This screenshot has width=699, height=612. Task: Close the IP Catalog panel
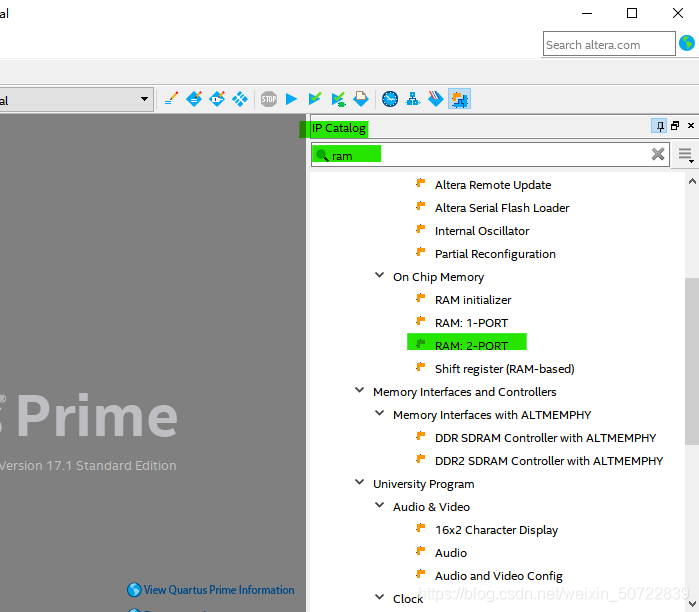coord(691,126)
